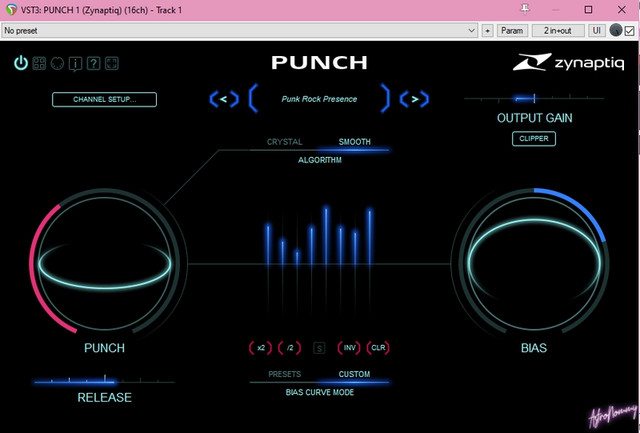Maximize the plugin window
This screenshot has width=640, height=433.
point(588,10)
